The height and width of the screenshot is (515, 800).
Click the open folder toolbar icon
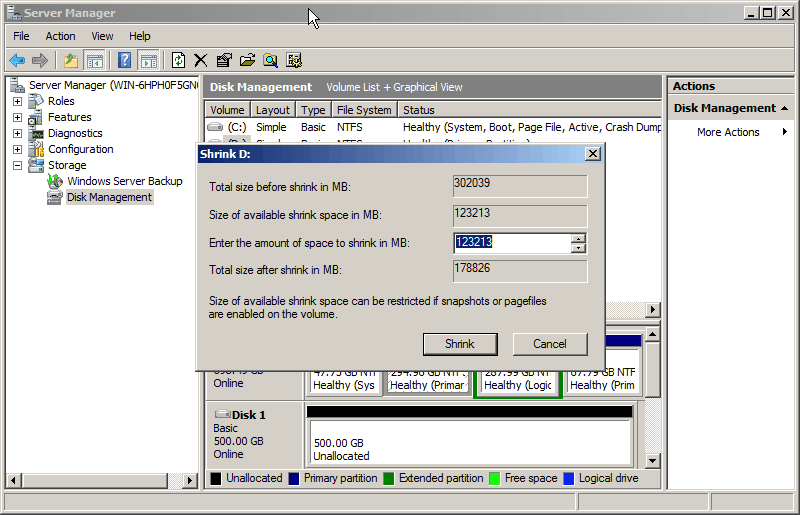[x=247, y=60]
